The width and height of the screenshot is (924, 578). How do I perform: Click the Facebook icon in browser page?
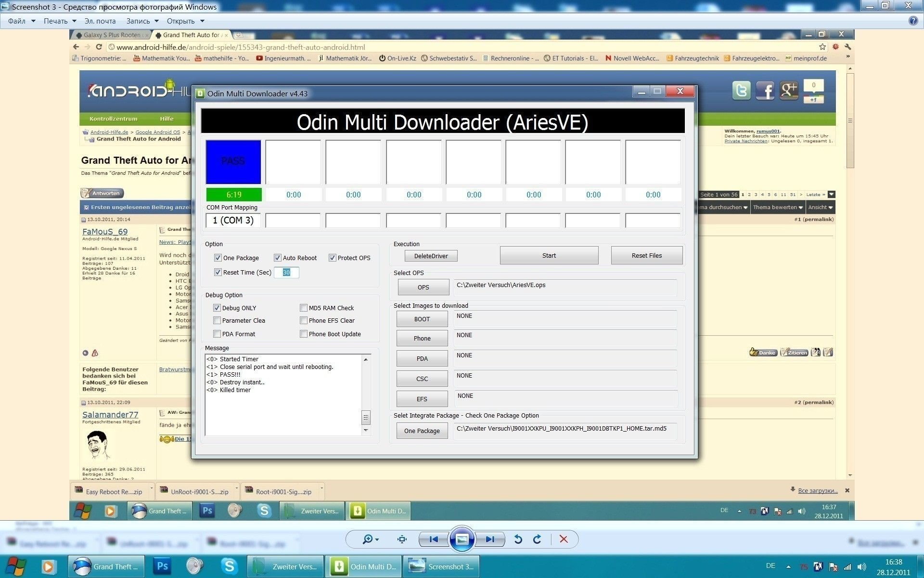click(765, 91)
